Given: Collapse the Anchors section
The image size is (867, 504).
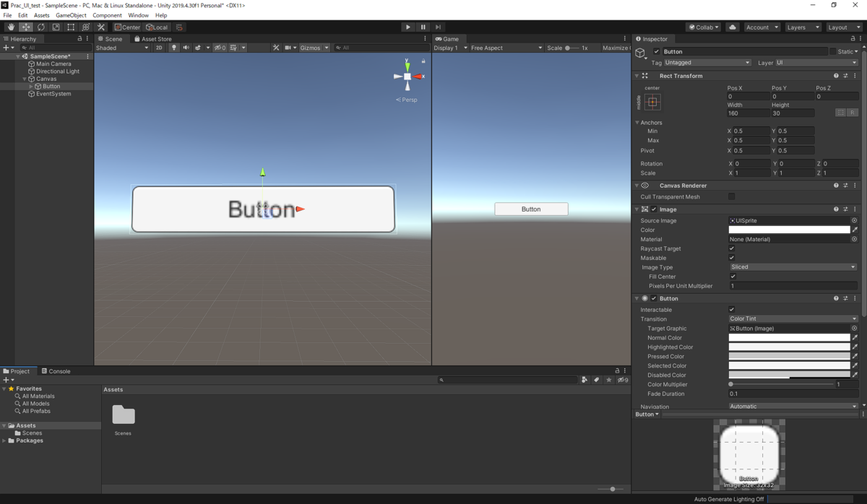Looking at the screenshot, I should [x=637, y=123].
